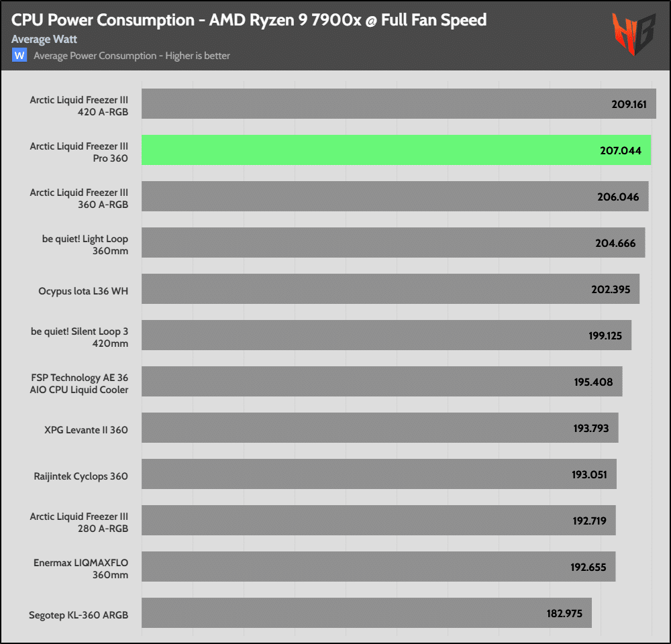671x644 pixels.
Task: Click the Segotep KL-360 ARGB bar
Action: click(366, 613)
